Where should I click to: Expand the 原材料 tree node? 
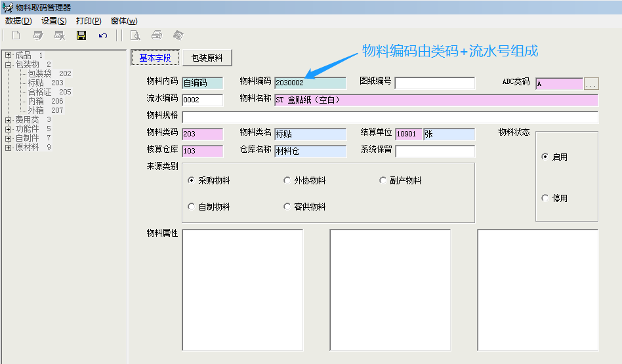[9, 148]
